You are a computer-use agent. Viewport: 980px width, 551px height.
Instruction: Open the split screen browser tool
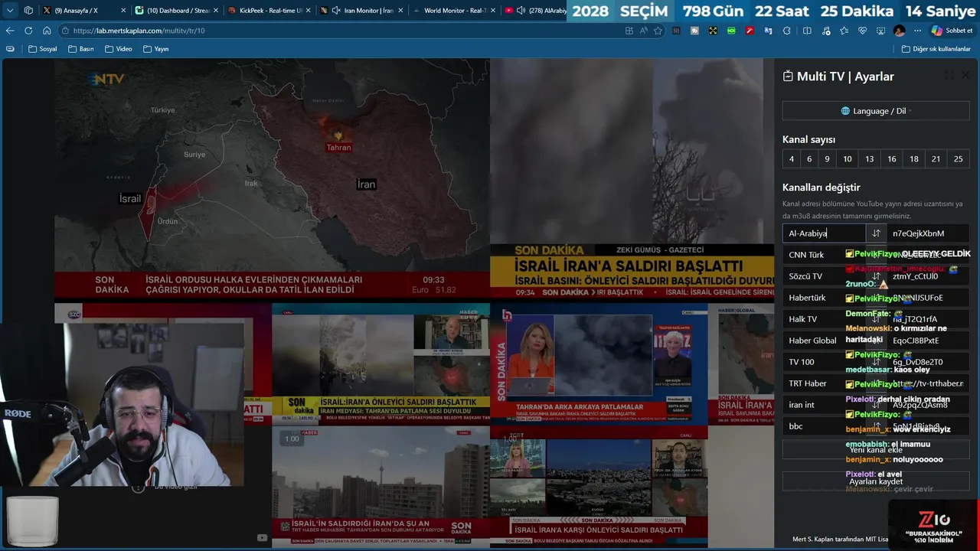point(807,31)
